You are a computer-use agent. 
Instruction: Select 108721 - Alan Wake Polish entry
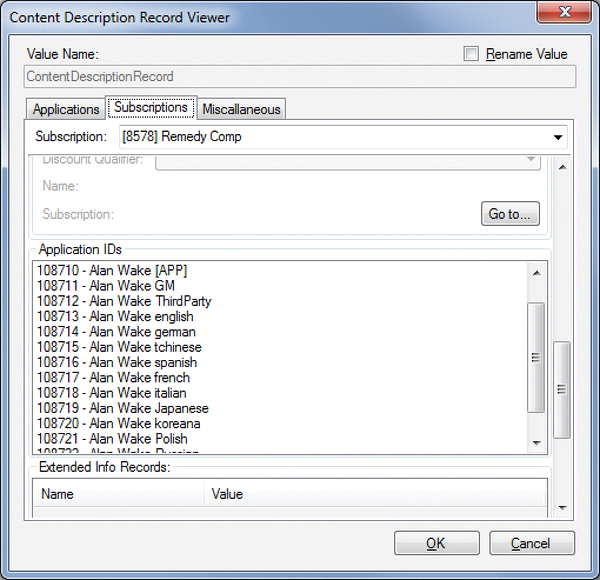(112, 439)
